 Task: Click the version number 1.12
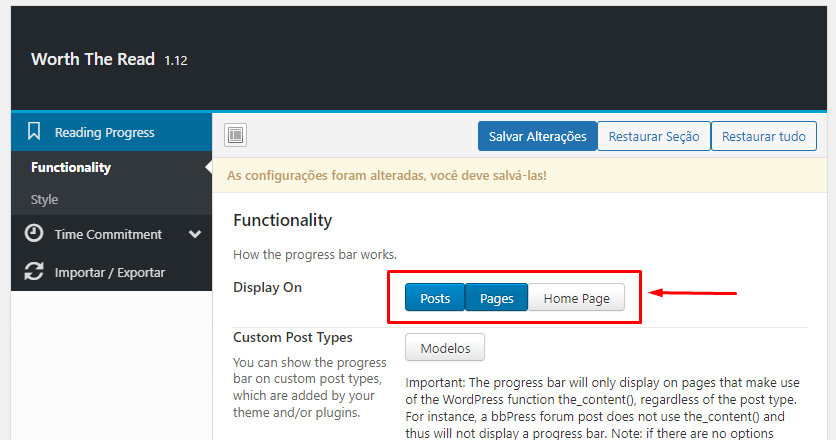pyautogui.click(x=176, y=61)
